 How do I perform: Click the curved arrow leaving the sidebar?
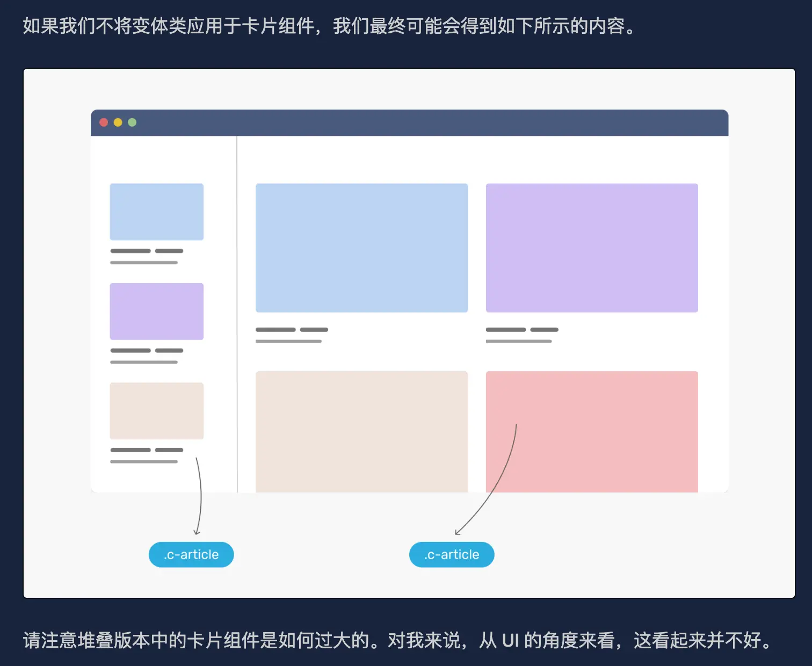tap(200, 494)
